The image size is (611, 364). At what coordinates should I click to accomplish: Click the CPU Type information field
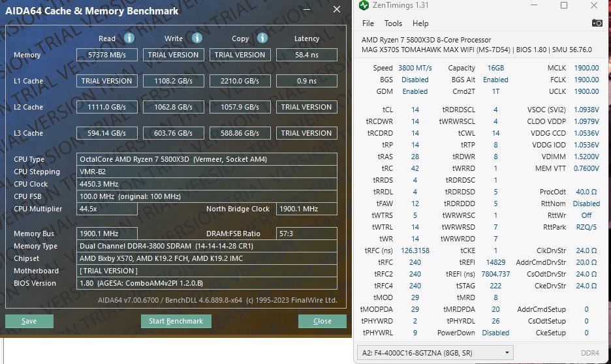[206, 159]
